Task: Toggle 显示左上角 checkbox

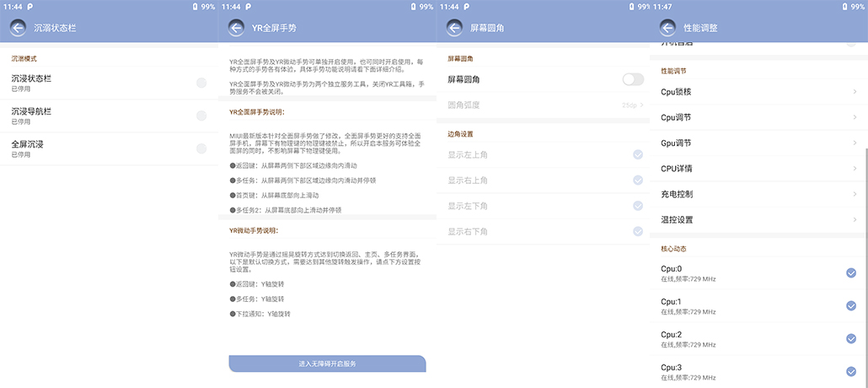Action: point(638,154)
